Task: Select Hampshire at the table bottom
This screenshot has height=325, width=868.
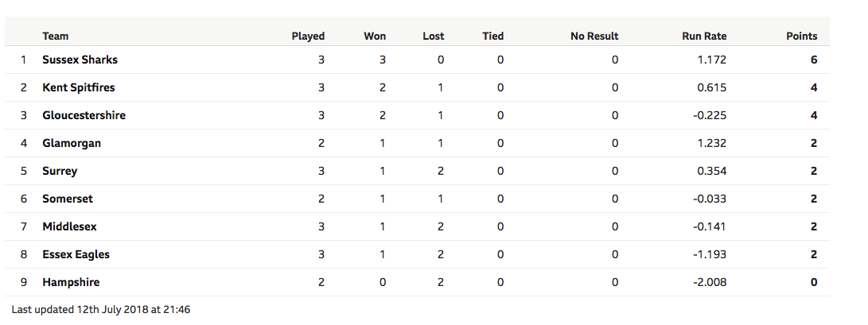Action: point(71,282)
